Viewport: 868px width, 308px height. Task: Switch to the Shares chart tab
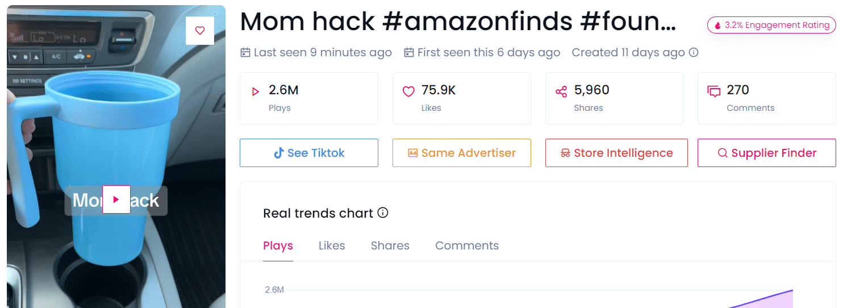click(390, 245)
